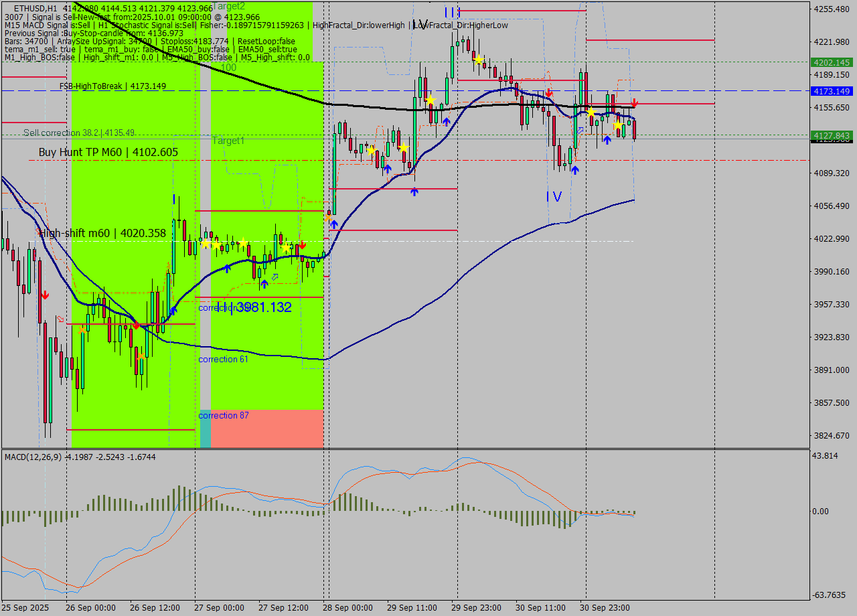Select the Target1 text label
The image size is (857, 616).
coord(228,141)
